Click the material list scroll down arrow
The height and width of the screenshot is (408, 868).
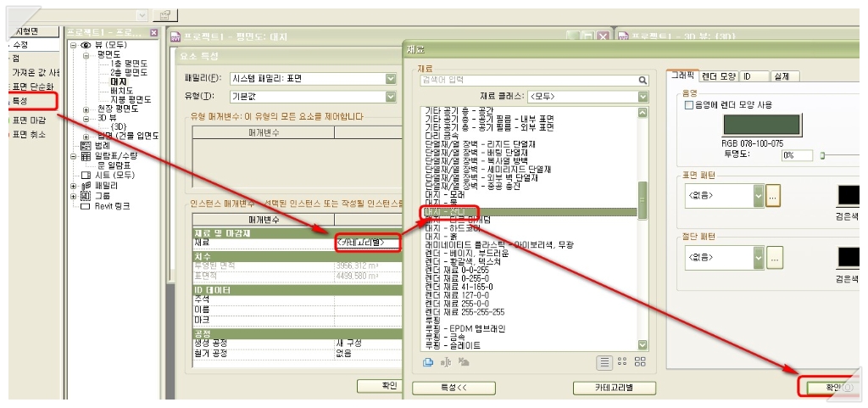tap(643, 345)
